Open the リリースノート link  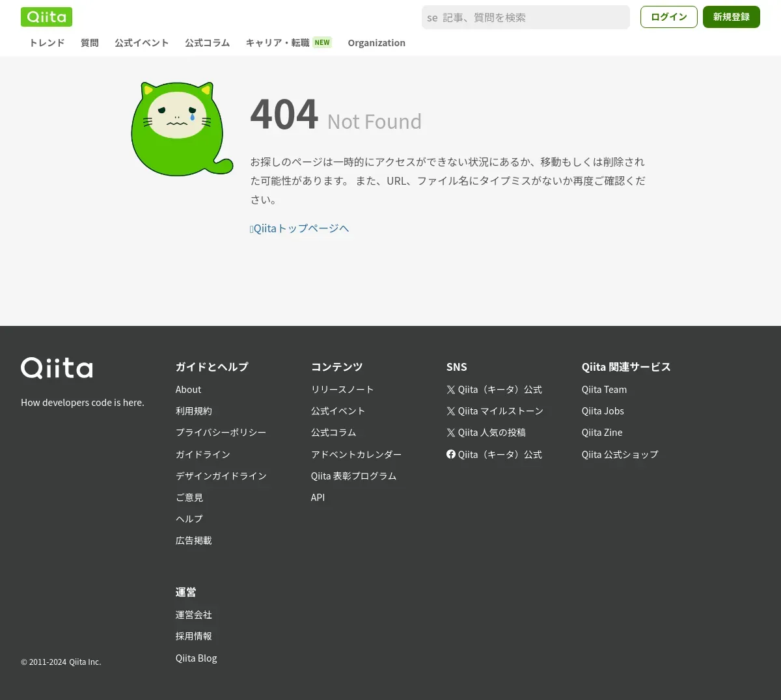342,390
